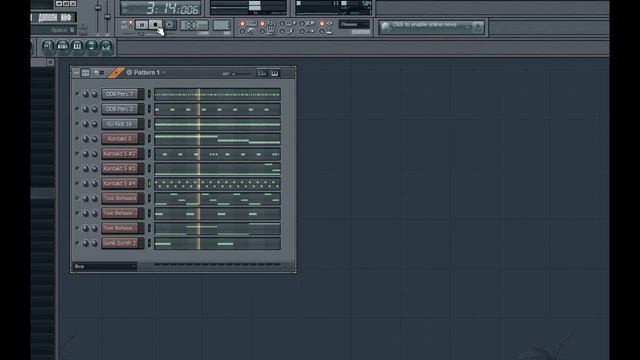Image resolution: width=640 pixels, height=360 pixels.
Task: Close the browser panel with X button
Action: [50, 62]
